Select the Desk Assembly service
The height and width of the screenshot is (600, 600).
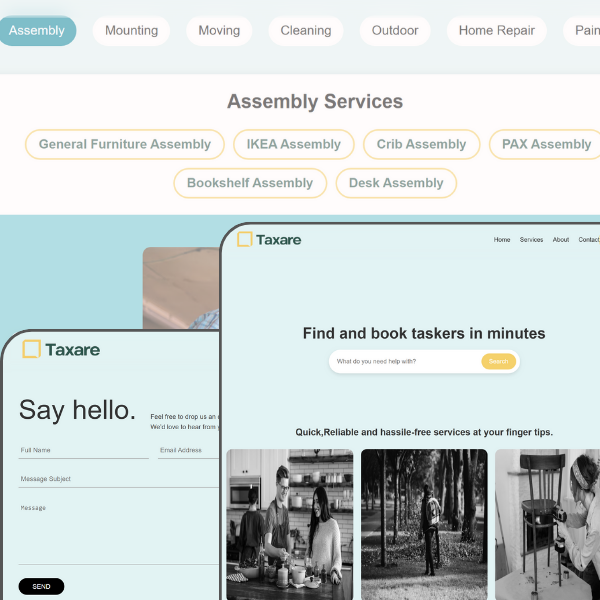pos(396,183)
